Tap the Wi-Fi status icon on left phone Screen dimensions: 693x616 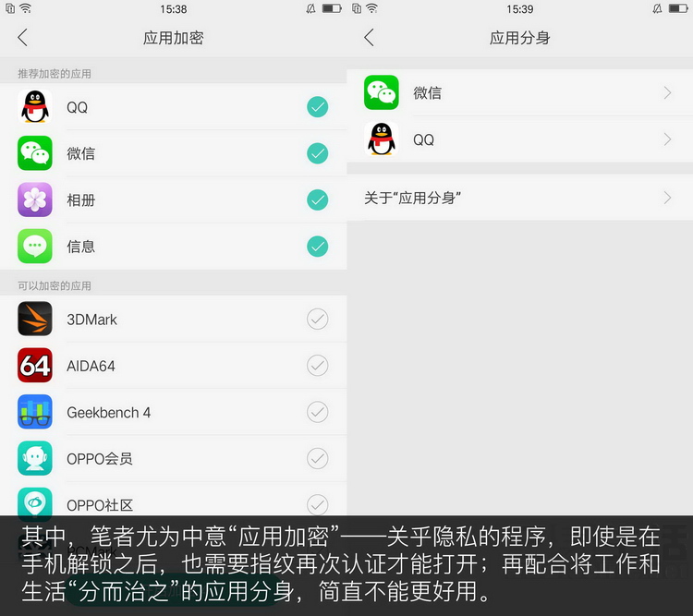coord(26,8)
